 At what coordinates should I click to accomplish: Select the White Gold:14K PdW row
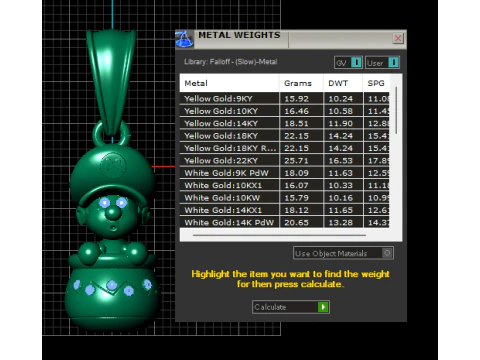point(284,222)
